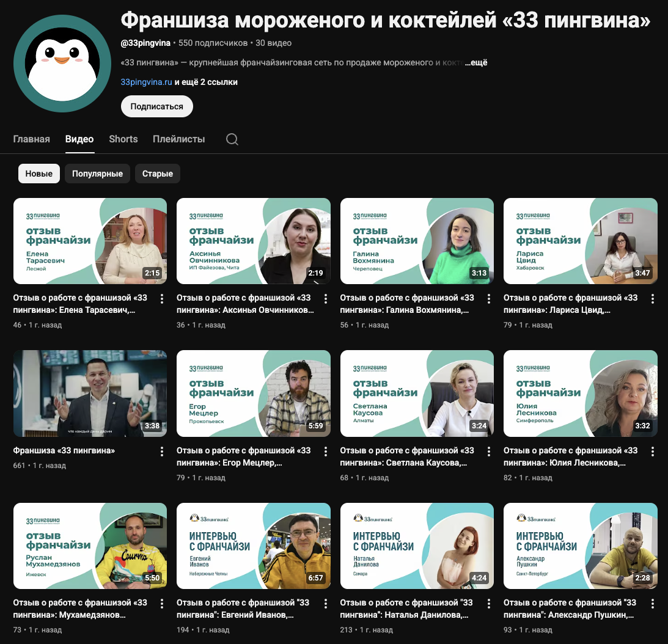Viewport: 668px width, 644px height.
Task: Open options menu for Наталья Данилова video
Action: point(489,604)
